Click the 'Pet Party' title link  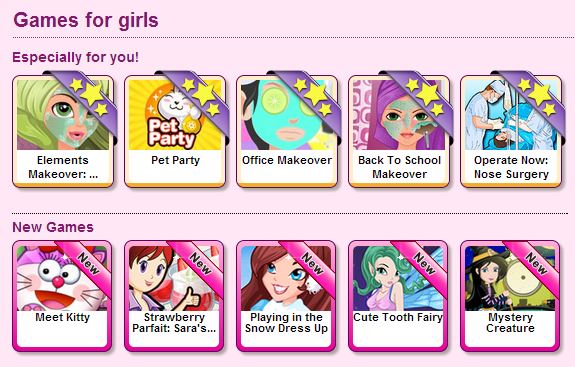[x=175, y=160]
